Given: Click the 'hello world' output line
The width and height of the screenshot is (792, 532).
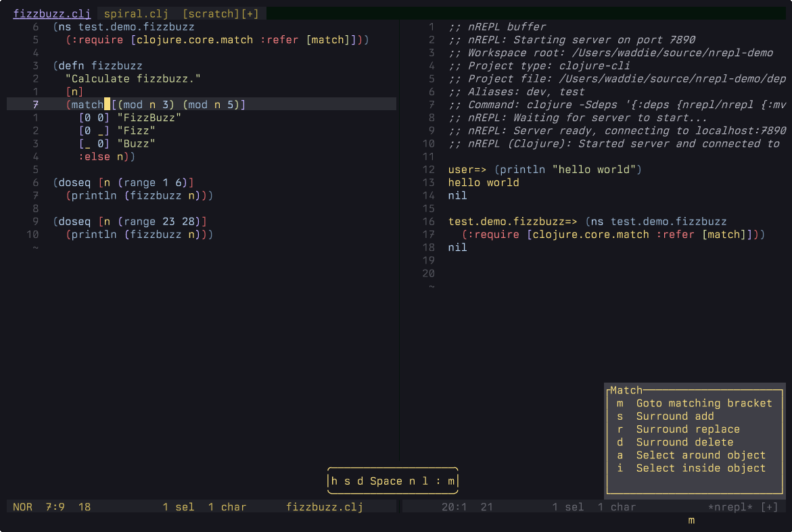Looking at the screenshot, I should (484, 183).
